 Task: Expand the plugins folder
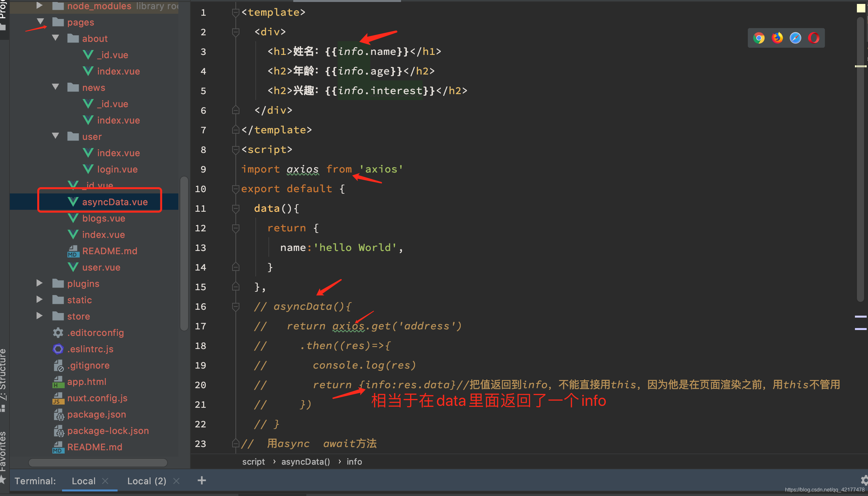coord(40,283)
